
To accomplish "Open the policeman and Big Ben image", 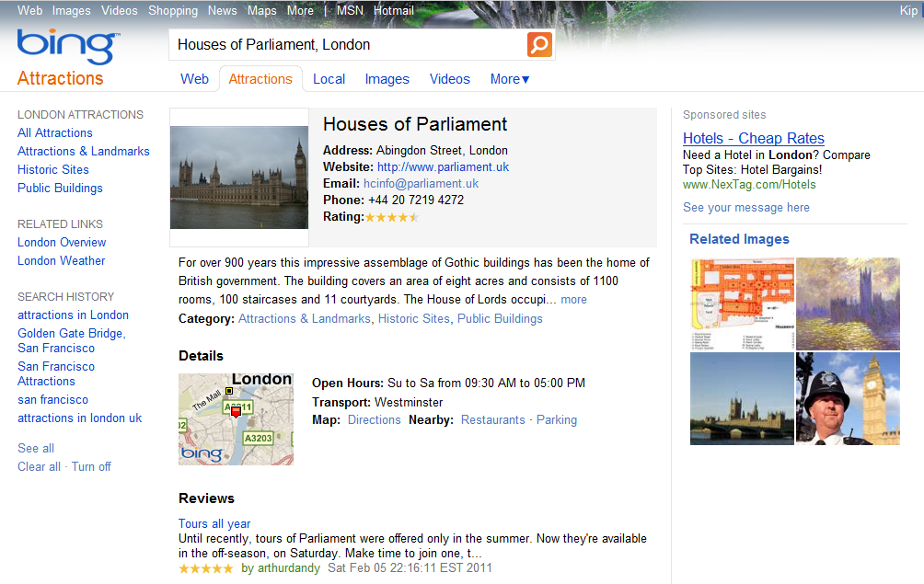I will coord(848,398).
